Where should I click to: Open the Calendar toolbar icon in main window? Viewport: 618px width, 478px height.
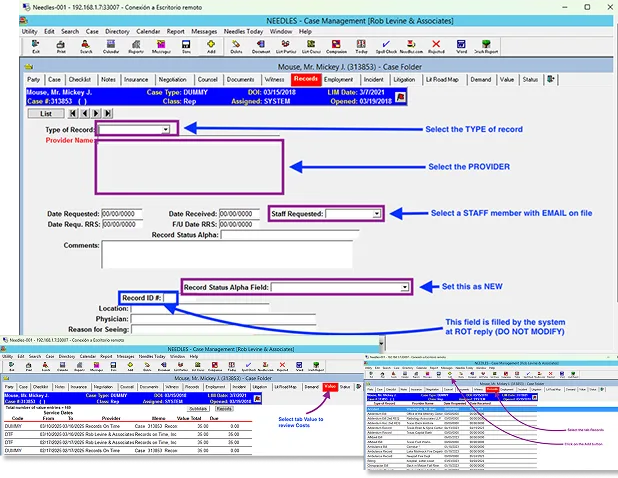point(111,46)
